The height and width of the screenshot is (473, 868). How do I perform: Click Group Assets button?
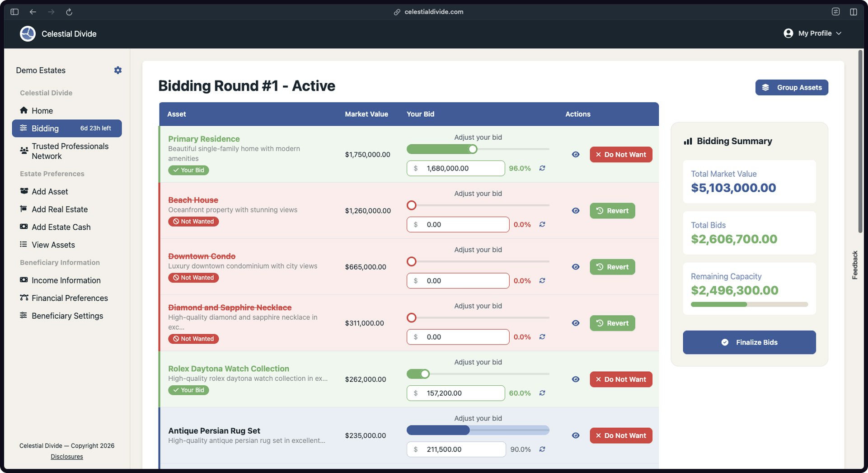(x=792, y=88)
